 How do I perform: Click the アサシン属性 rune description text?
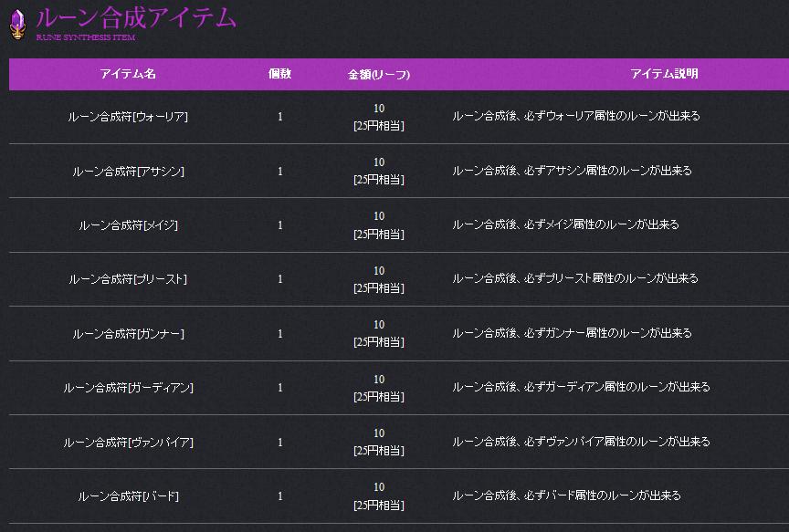pyautogui.click(x=572, y=172)
